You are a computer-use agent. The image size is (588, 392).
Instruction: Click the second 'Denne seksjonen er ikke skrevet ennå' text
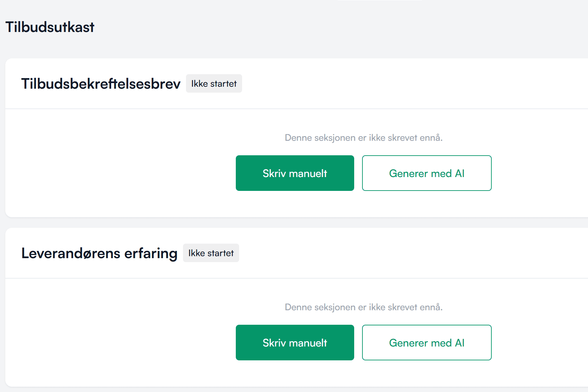coord(364,307)
